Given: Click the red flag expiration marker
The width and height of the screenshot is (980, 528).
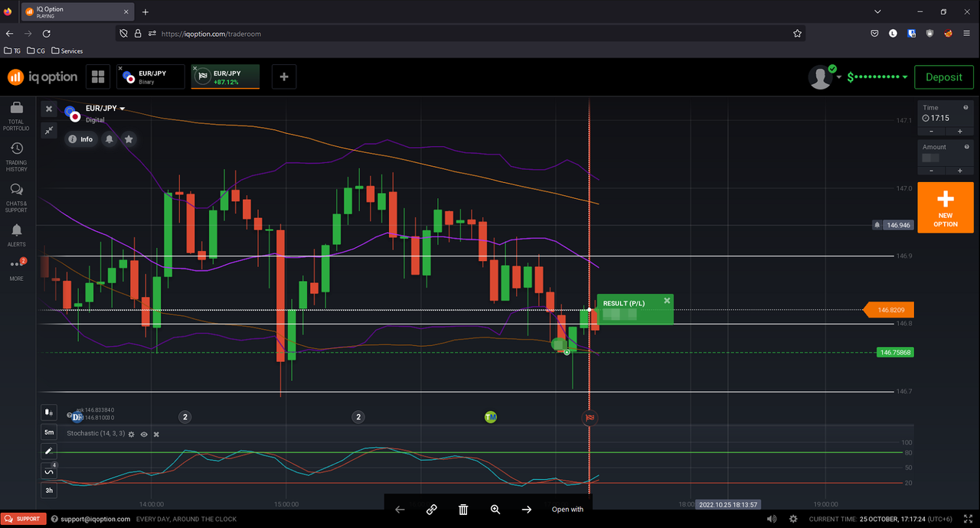Looking at the screenshot, I should (590, 417).
